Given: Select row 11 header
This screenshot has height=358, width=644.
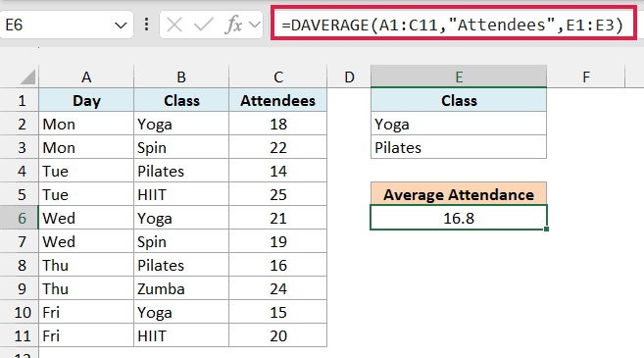Looking at the screenshot, I should [x=20, y=335].
